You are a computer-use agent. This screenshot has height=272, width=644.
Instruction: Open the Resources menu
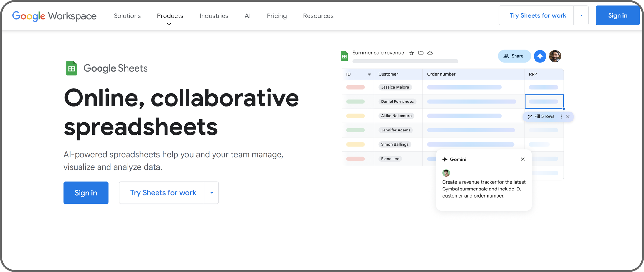[x=318, y=16]
